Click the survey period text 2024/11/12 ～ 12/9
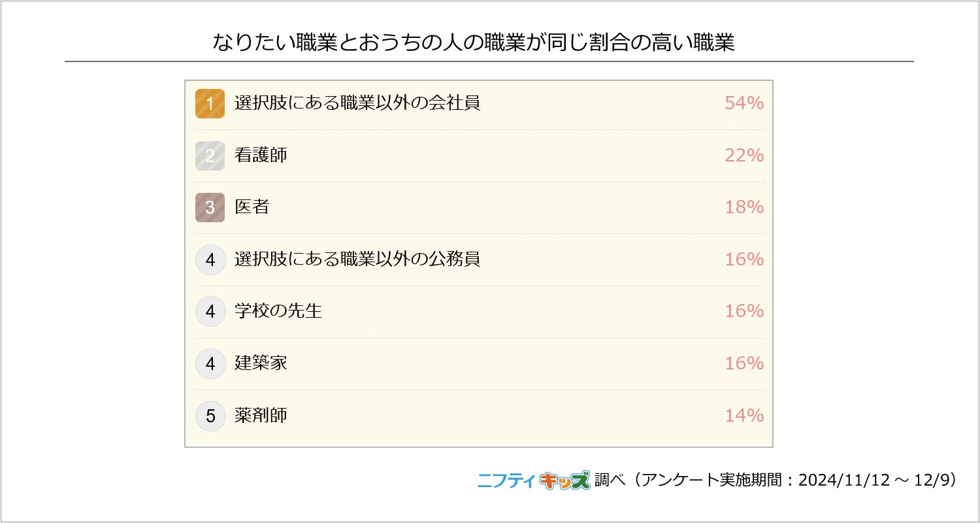980x523 pixels. (877, 481)
